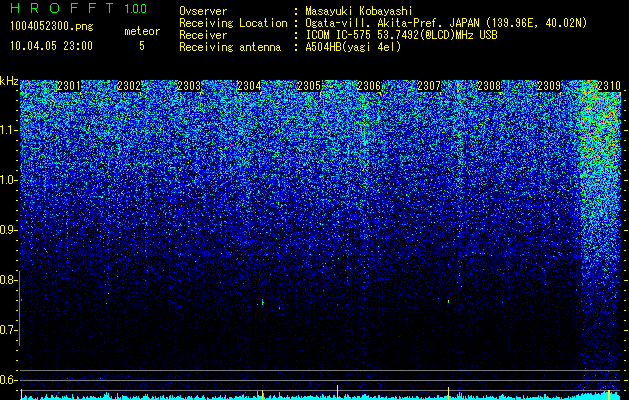Click the 0.6 frequency axis label
This screenshot has width=629, height=400.
pyautogui.click(x=8, y=380)
